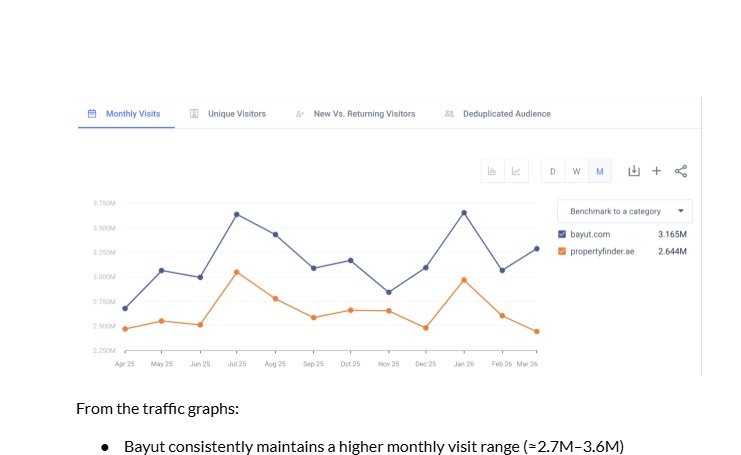Viewport: 741px width, 455px height.
Task: Set granularity to daily with D
Action: (x=552, y=171)
